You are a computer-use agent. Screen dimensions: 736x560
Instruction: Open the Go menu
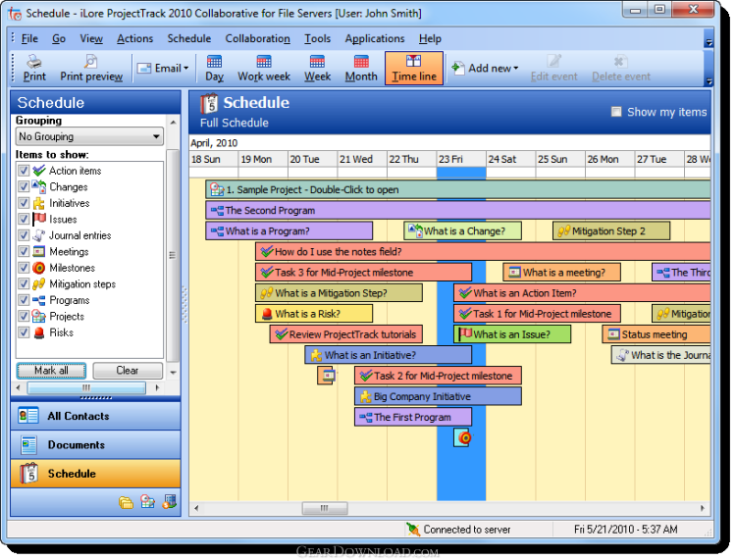[x=59, y=38]
